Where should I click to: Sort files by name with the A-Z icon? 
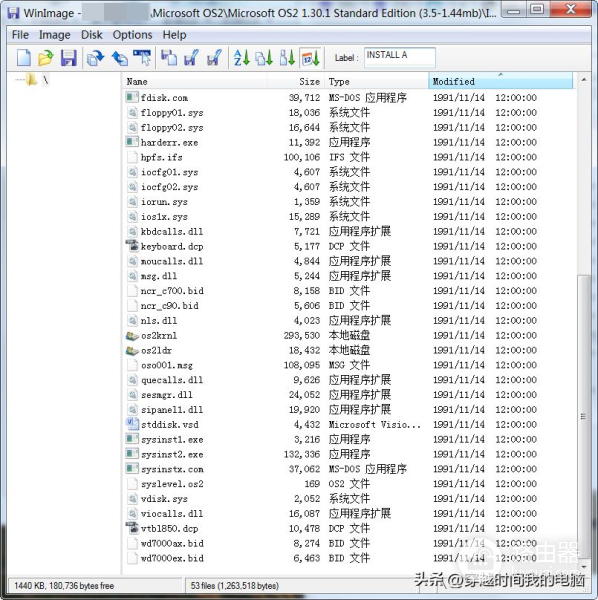click(241, 58)
